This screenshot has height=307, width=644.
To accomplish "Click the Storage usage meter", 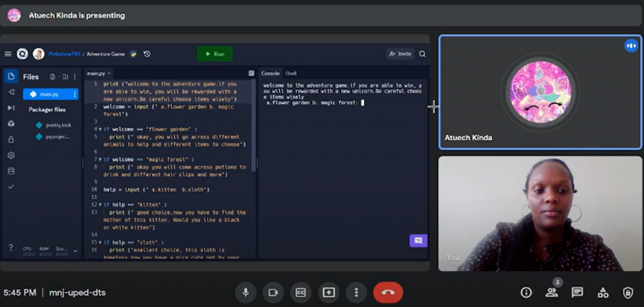I will (62, 251).
